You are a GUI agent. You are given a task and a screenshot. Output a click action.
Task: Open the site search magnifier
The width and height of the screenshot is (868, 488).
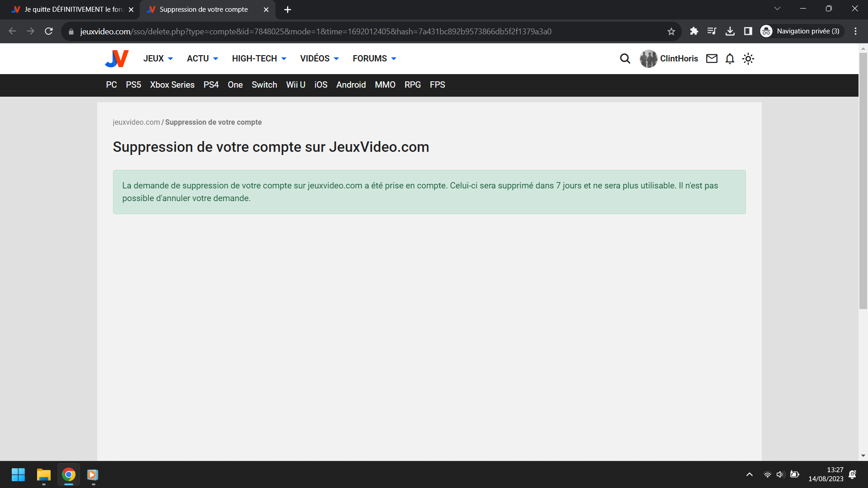point(625,59)
